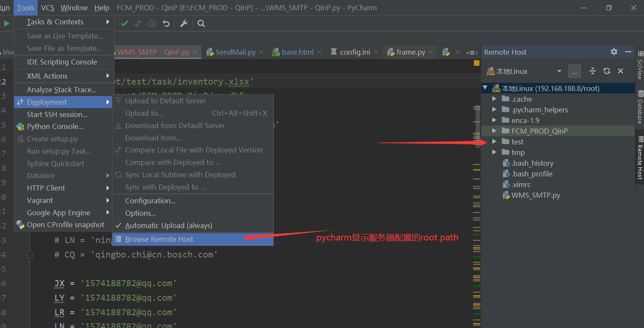Viewport: 644px width, 328px height.
Task: Click the revert undo arrow icon
Action: pyautogui.click(x=166, y=23)
